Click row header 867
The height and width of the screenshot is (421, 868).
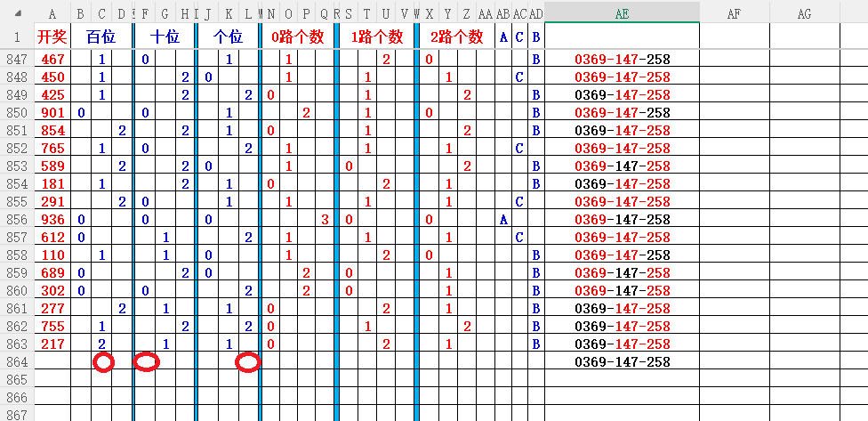(17, 414)
